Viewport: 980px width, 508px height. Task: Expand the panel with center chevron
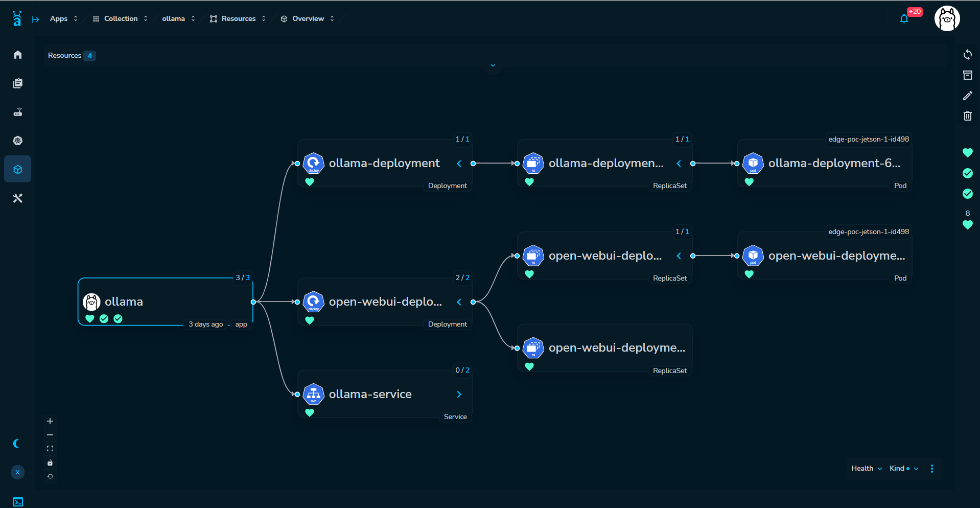coord(493,65)
